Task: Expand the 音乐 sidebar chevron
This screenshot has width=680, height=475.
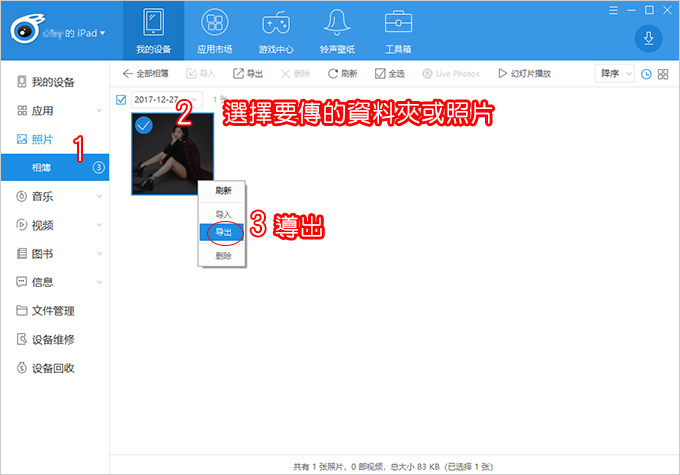Action: (x=99, y=197)
